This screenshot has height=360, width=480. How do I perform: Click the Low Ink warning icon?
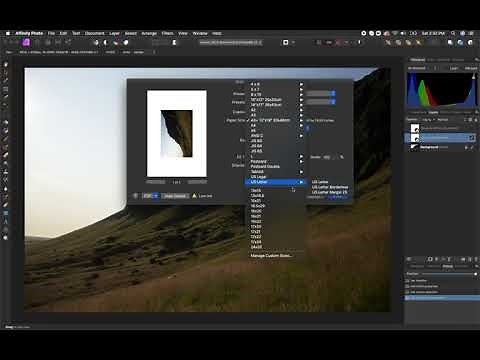coord(195,196)
